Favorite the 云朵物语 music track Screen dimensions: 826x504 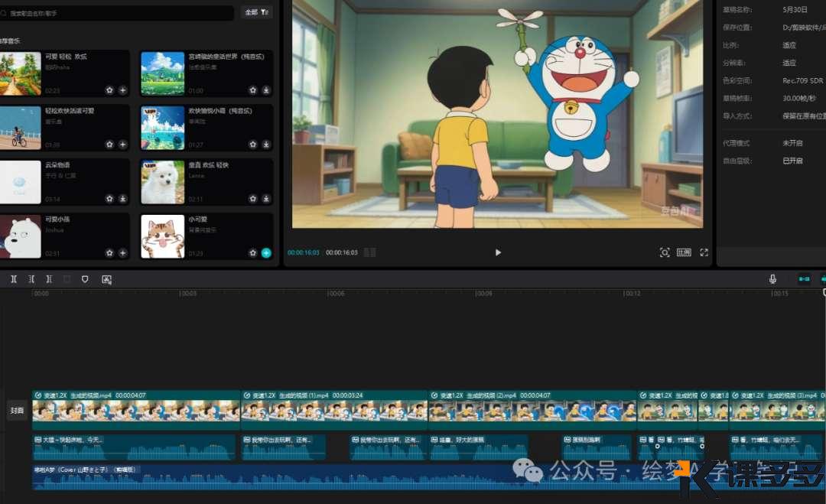[109, 199]
